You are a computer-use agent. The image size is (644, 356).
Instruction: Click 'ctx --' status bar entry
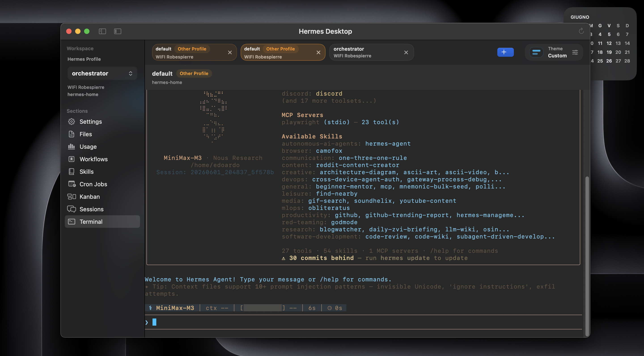[x=217, y=308]
